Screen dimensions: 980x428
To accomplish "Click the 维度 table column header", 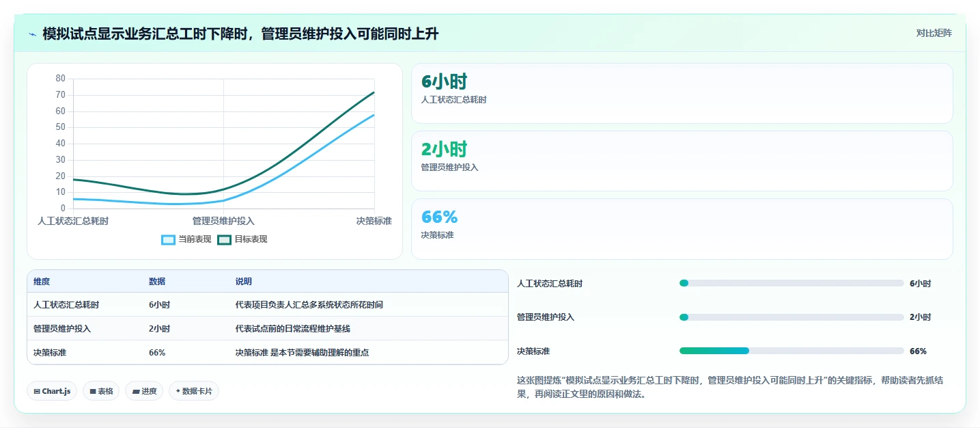I will point(42,282).
